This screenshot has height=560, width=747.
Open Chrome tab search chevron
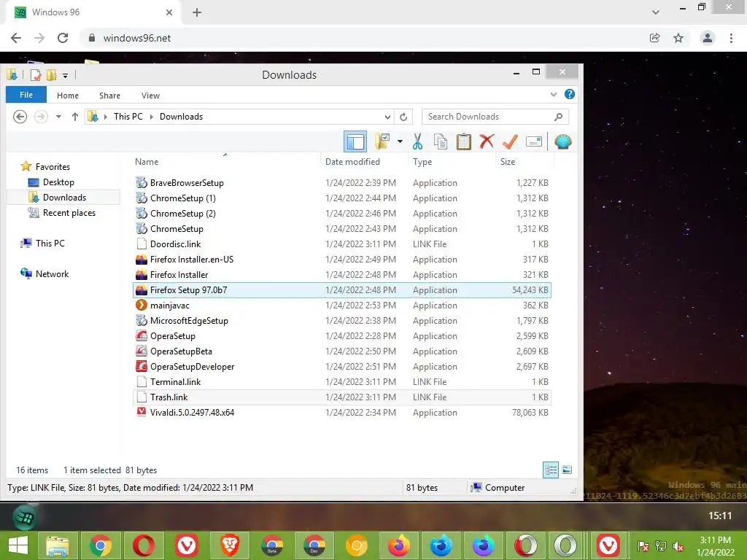coord(656,12)
